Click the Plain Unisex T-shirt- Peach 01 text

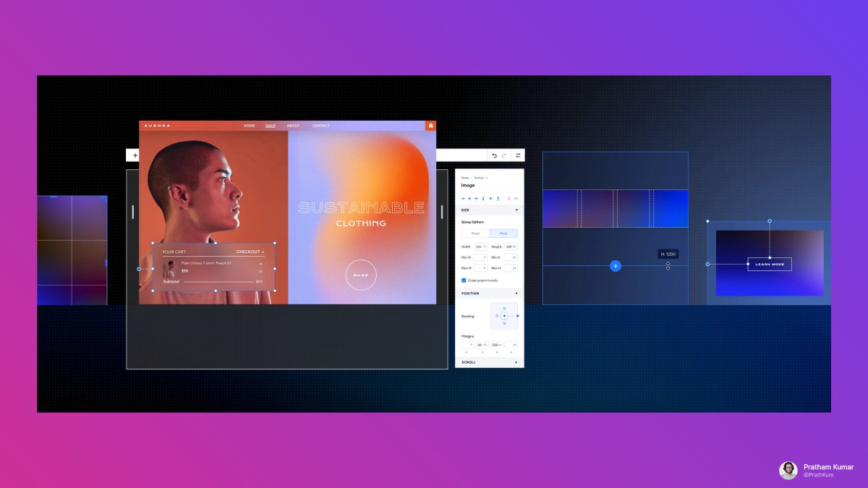coord(206,263)
